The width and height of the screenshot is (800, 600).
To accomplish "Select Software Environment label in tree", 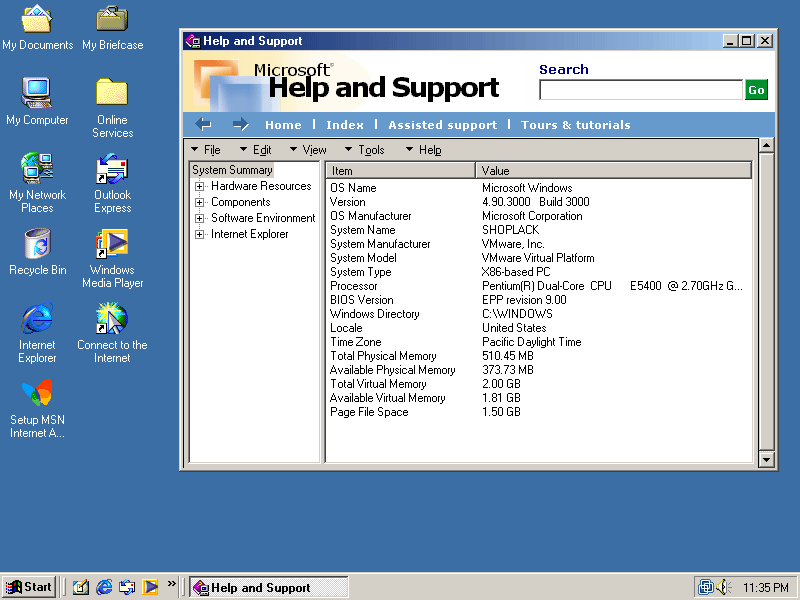I will coord(263,218).
